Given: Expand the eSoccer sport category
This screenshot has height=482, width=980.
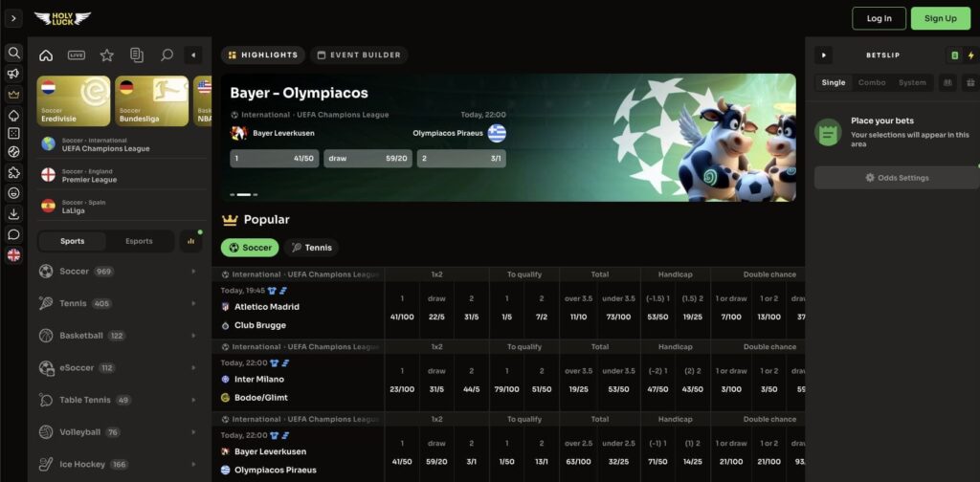Looking at the screenshot, I should [x=119, y=368].
